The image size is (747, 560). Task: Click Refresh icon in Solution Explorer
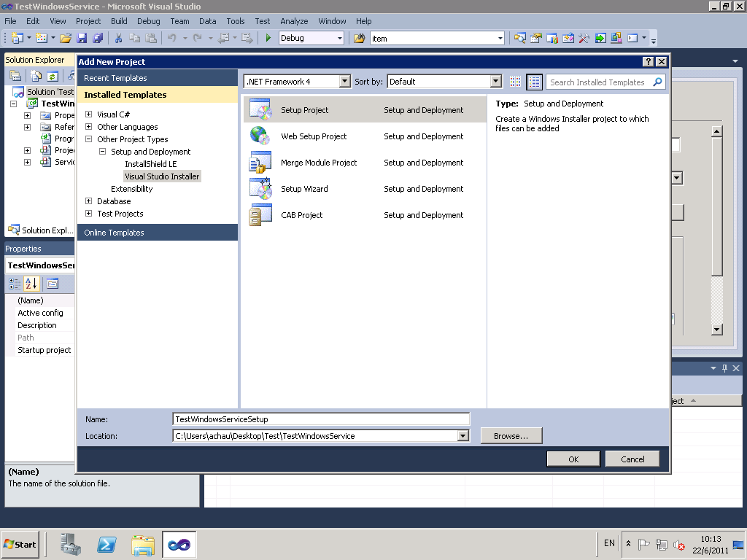click(53, 76)
